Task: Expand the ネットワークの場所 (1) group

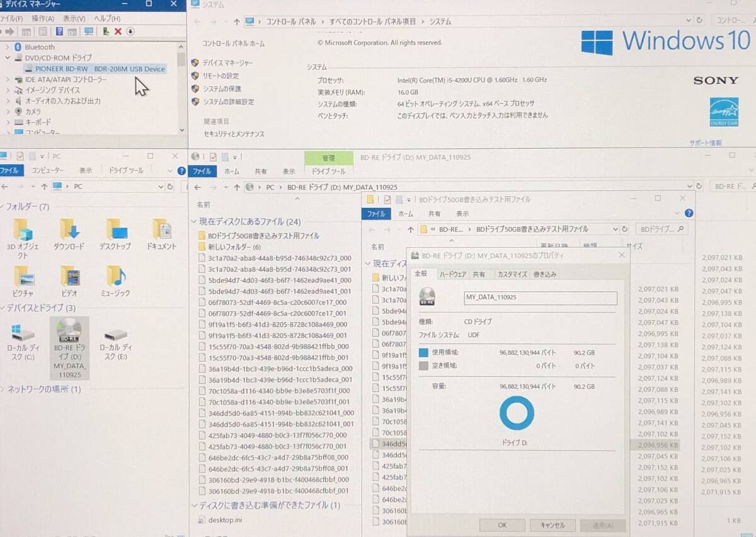Action: point(3,390)
